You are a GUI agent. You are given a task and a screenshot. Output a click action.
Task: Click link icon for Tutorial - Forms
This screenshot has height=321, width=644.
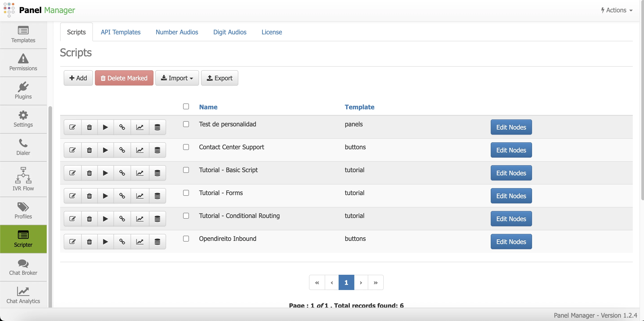[x=122, y=196]
